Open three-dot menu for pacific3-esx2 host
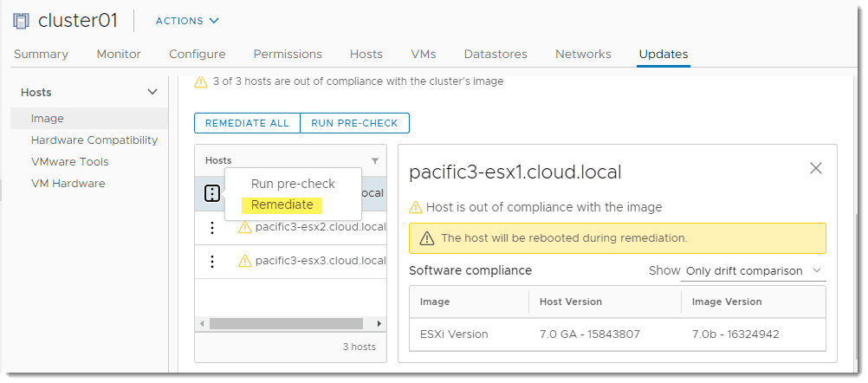This screenshot has width=868, height=383. (x=212, y=228)
